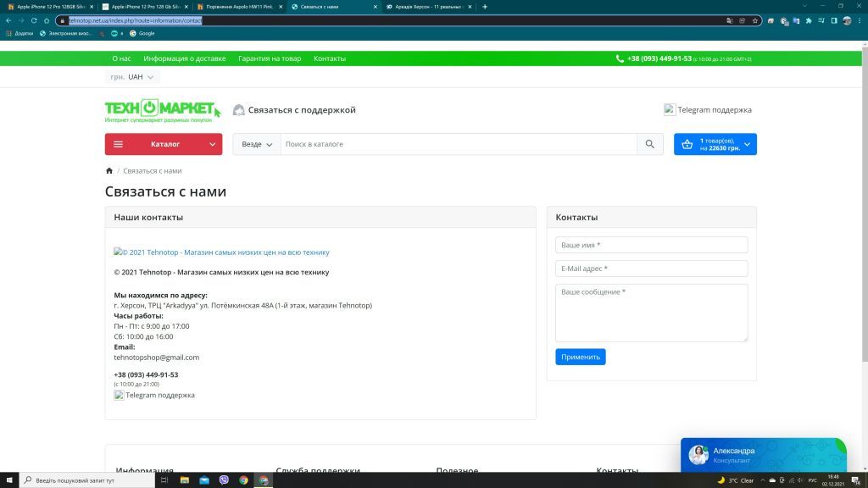Screen dimensions: 868x488
Task: Click the Гарантия на товар link
Action: pyautogui.click(x=270, y=58)
